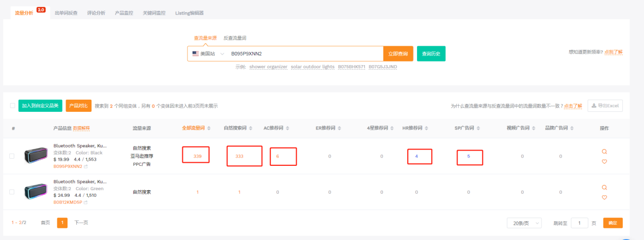The height and width of the screenshot is (240, 644).
Task: Click 数据解释 link in table header
Action: (x=82, y=128)
